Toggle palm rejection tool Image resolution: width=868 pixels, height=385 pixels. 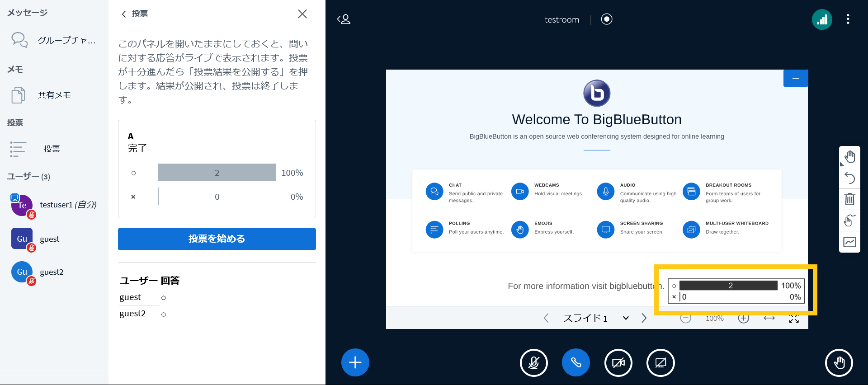[x=849, y=221]
